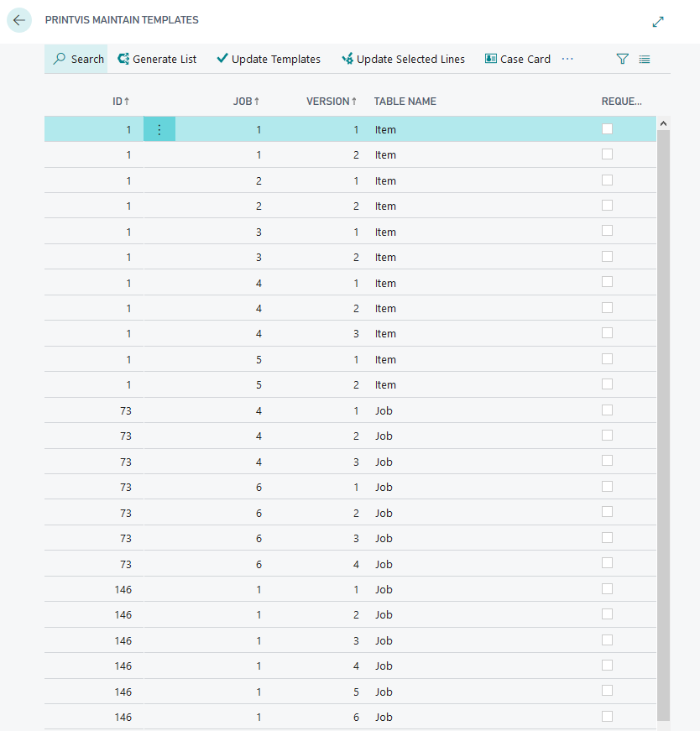Go back using the arrow button
Image resolution: width=700 pixels, height=731 pixels.
pos(19,20)
